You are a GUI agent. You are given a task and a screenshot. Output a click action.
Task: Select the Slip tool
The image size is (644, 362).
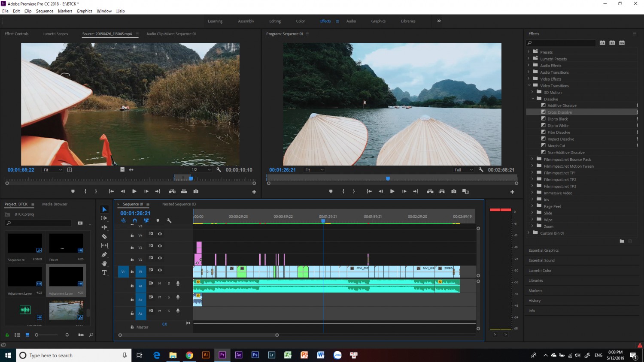104,245
